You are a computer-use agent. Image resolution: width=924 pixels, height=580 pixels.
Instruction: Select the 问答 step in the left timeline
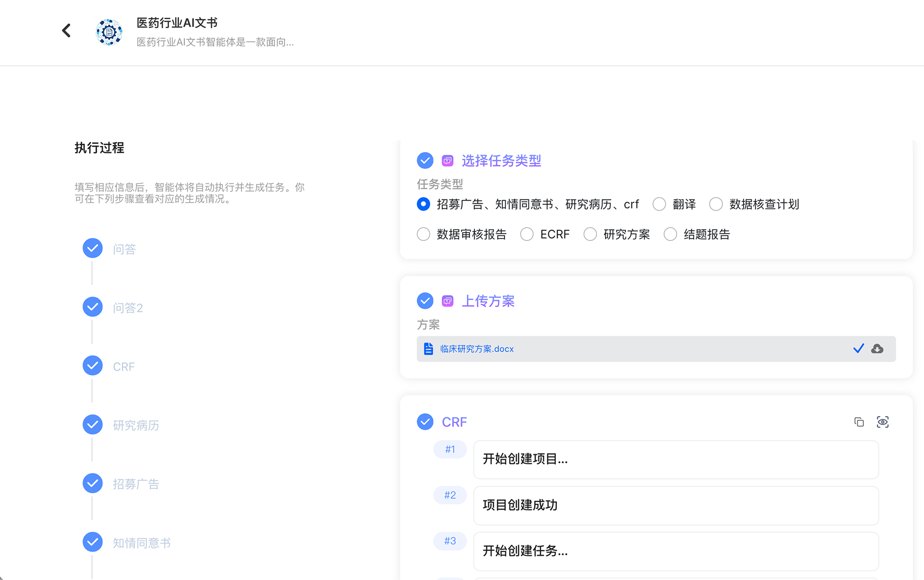pos(124,249)
